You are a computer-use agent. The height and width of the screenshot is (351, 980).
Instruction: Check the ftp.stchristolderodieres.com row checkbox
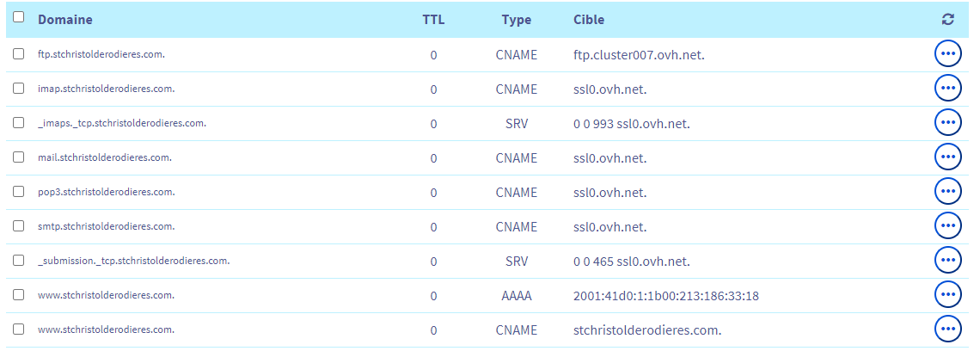19,53
